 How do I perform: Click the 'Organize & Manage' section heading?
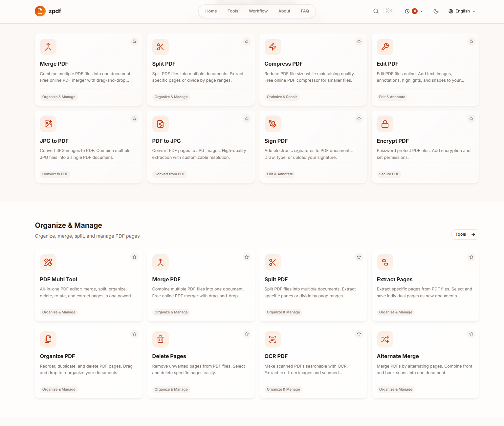[x=69, y=225]
